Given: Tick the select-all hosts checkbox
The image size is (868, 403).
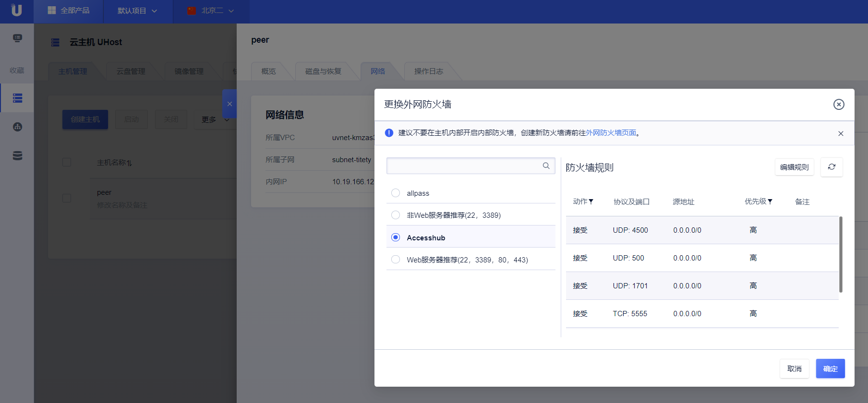Looking at the screenshot, I should pyautogui.click(x=67, y=162).
